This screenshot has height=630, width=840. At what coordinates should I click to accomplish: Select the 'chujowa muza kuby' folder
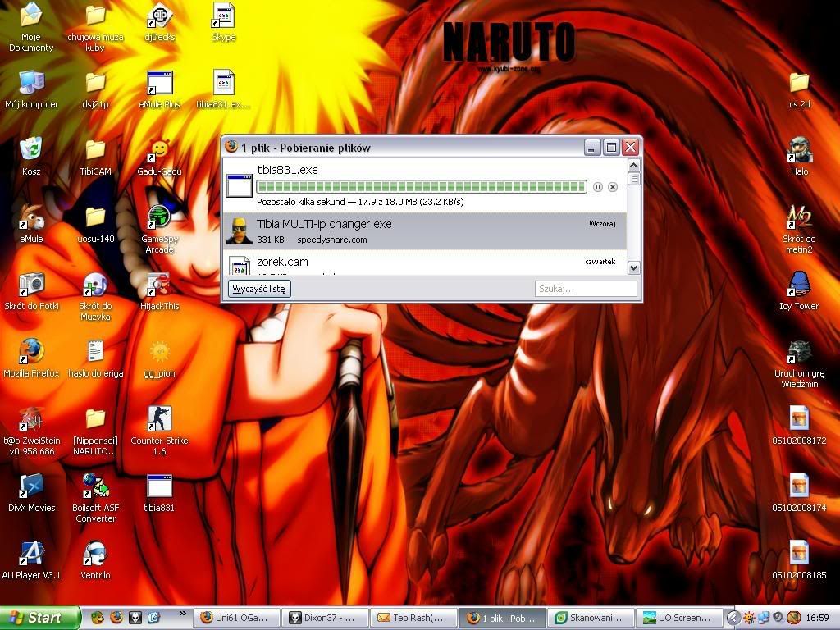[95, 28]
